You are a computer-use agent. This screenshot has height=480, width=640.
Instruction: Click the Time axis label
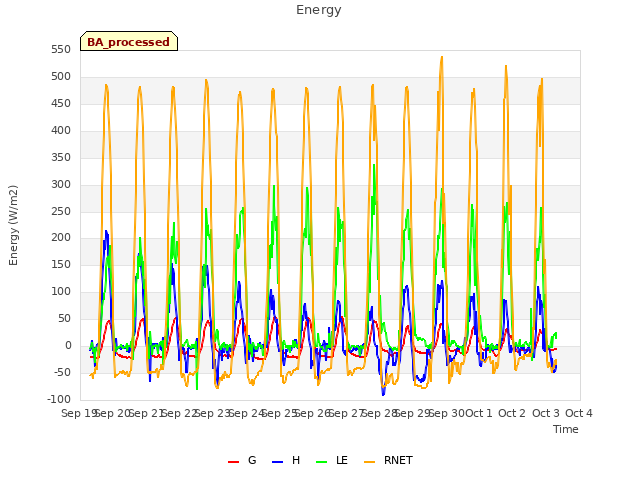pos(566,429)
